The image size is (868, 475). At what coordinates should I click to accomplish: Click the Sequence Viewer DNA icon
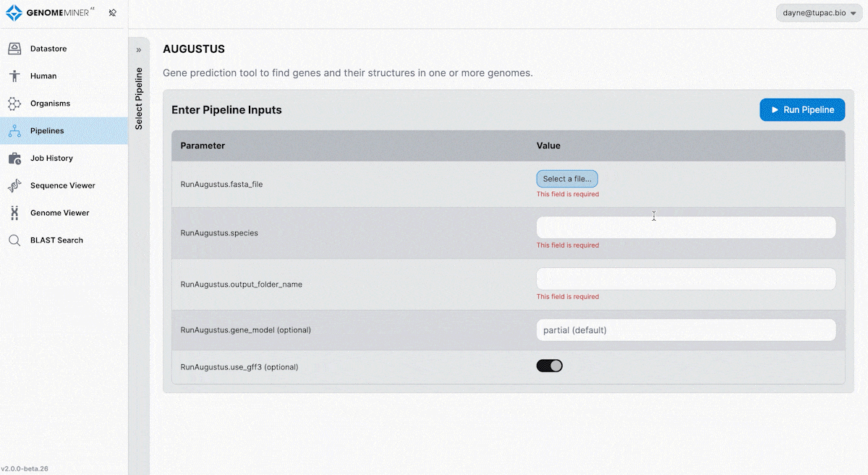click(14, 185)
